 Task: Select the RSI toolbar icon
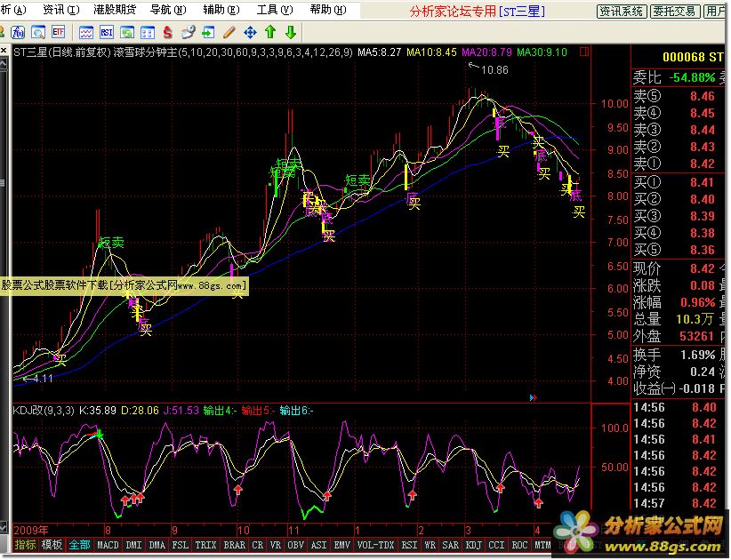click(107, 32)
